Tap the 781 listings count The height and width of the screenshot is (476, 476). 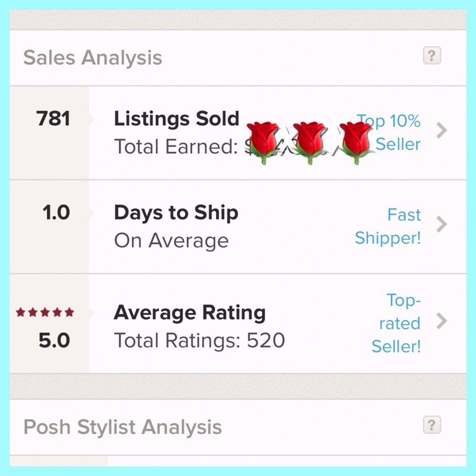[x=53, y=119]
